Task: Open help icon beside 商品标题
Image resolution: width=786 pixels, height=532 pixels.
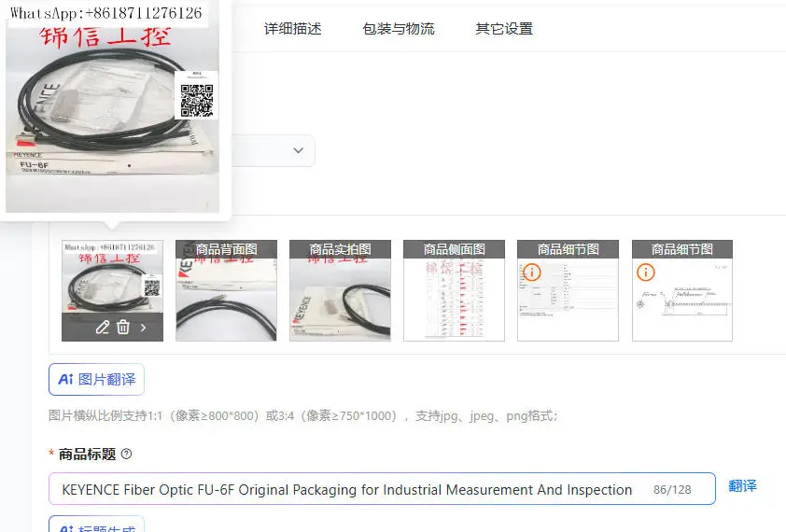Action: pos(126,454)
